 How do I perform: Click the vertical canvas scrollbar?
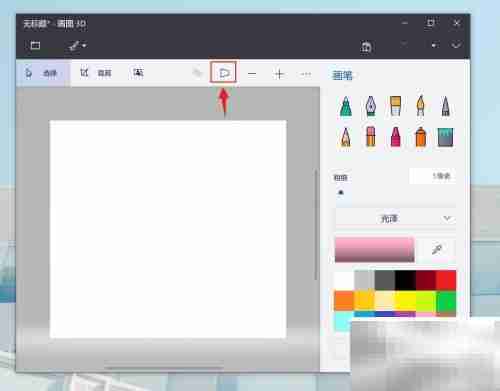coord(316,224)
